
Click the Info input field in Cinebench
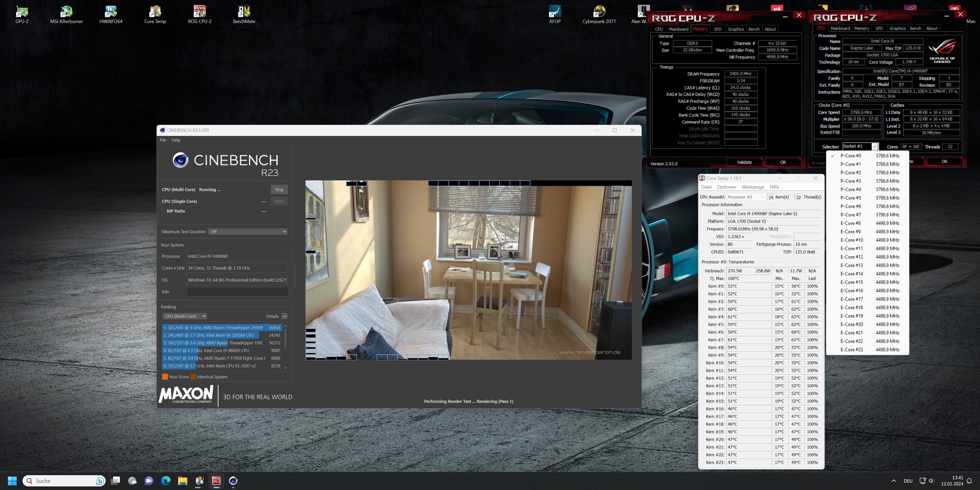(x=237, y=292)
